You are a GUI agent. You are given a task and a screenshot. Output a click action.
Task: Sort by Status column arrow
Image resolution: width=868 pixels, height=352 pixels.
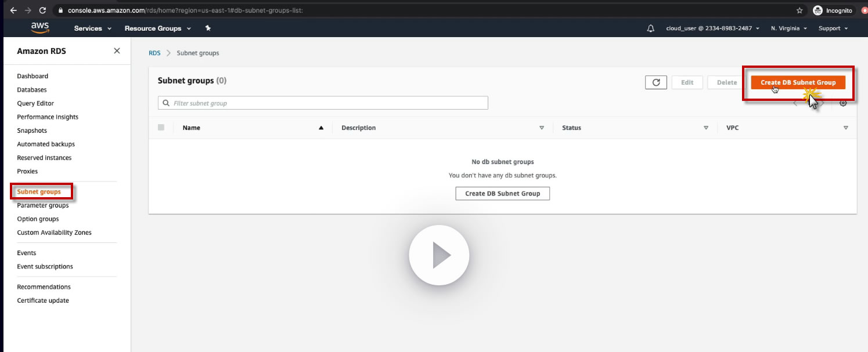tap(706, 128)
